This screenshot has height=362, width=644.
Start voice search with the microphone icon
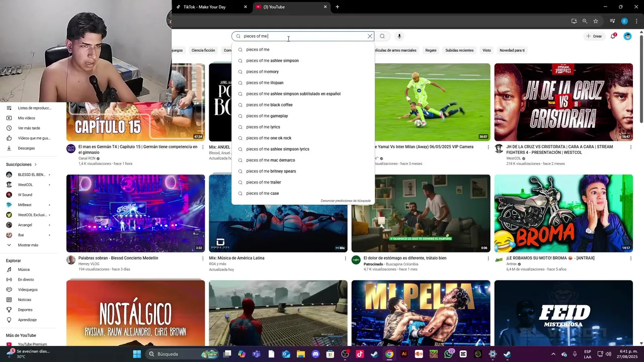click(x=399, y=36)
